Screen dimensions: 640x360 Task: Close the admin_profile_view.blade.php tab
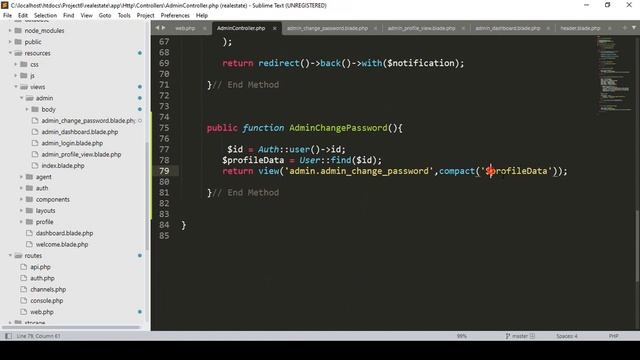(x=463, y=28)
